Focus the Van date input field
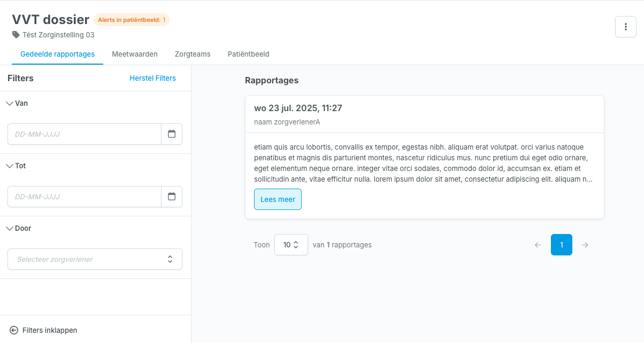This screenshot has height=343, width=644. click(85, 134)
